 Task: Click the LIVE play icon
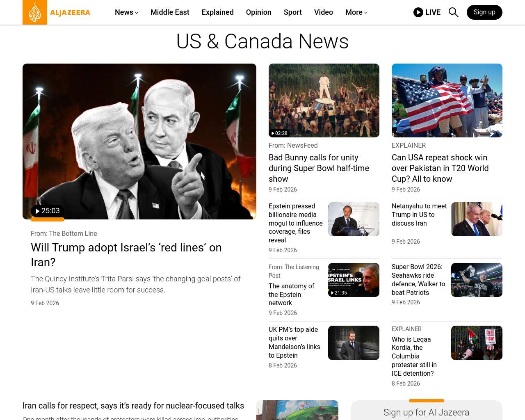(x=418, y=12)
